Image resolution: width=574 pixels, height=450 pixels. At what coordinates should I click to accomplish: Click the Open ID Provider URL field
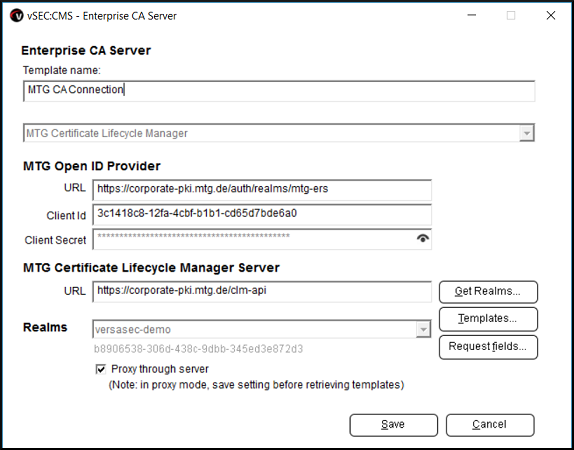262,190
